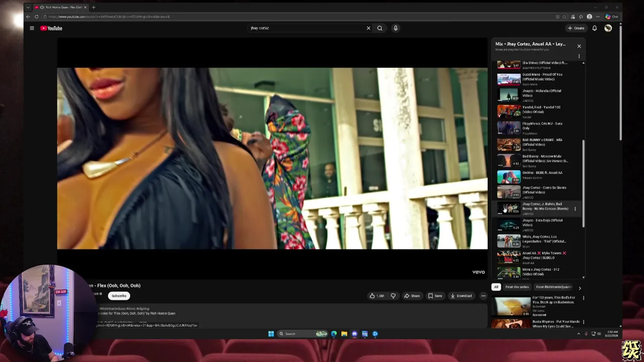This screenshot has height=362, width=644.
Task: Select the All filter chip
Action: pos(496,287)
